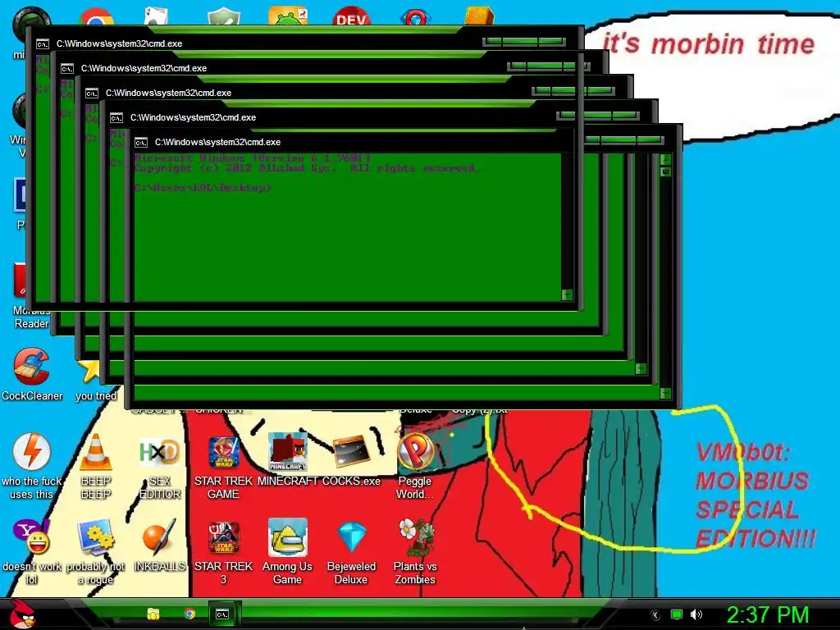The image size is (840, 630).
Task: Close the lowest cmd.exe window
Action: coord(650,139)
